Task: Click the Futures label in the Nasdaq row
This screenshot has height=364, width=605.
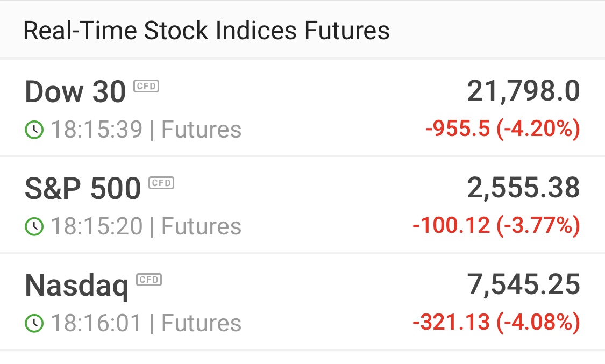Action: click(x=202, y=323)
